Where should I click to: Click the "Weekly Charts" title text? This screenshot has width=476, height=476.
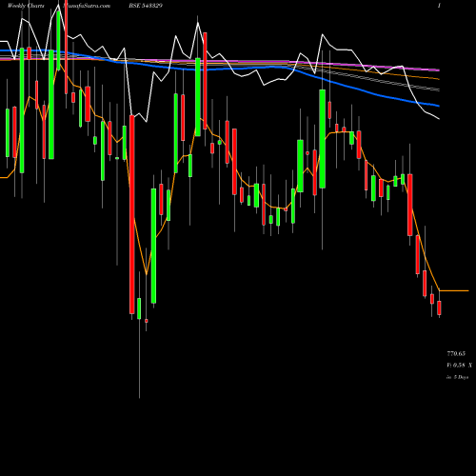pyautogui.click(x=26, y=6)
